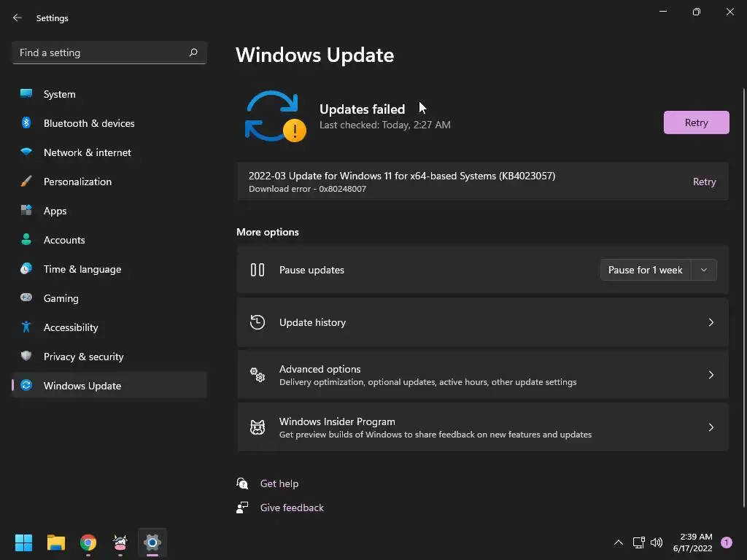Click the Accessibility figure icon

pos(26,327)
